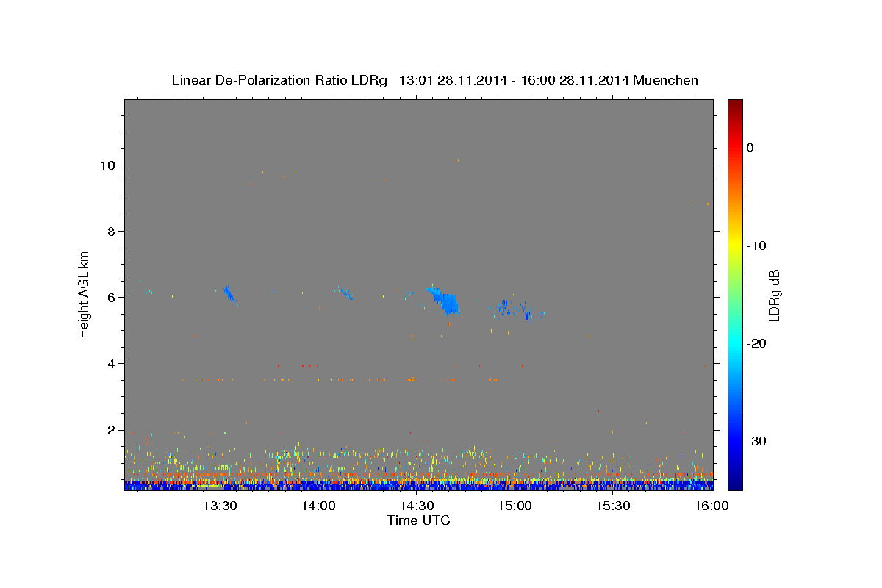Click the height tick label 10
The image size is (882, 588).
[107, 165]
